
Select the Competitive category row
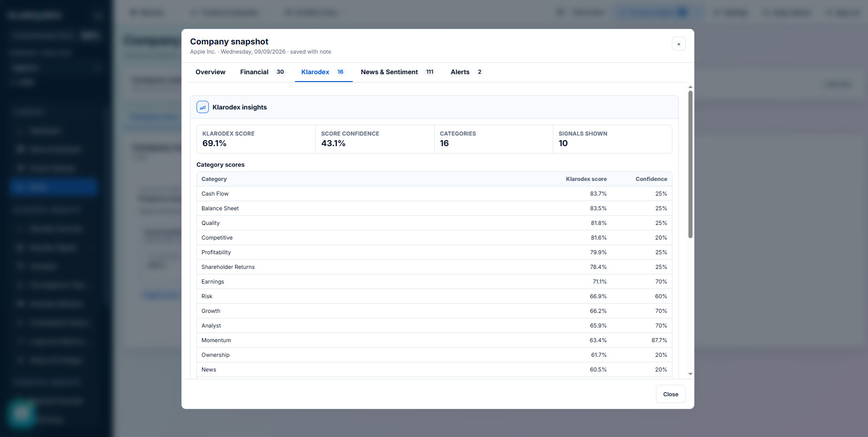point(434,238)
